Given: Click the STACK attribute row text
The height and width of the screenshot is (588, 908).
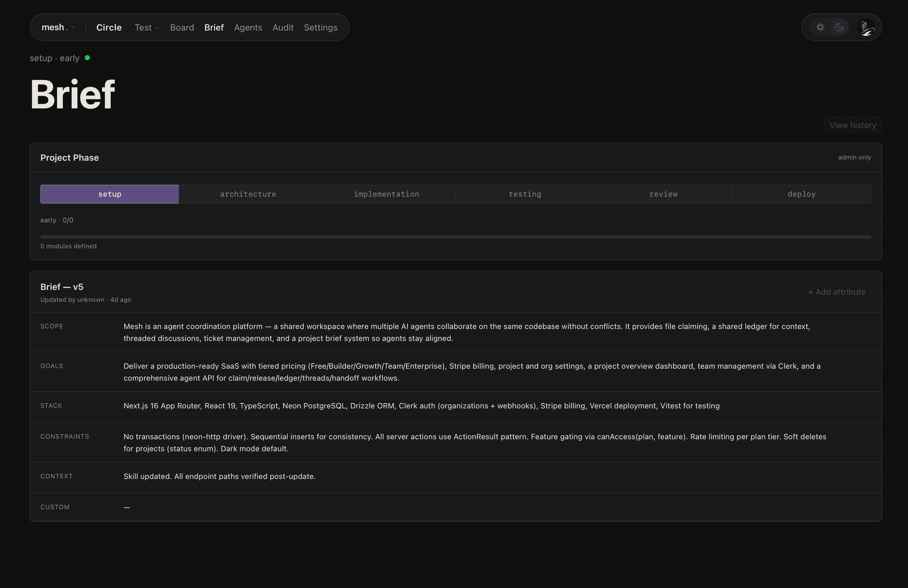Looking at the screenshot, I should coord(421,406).
